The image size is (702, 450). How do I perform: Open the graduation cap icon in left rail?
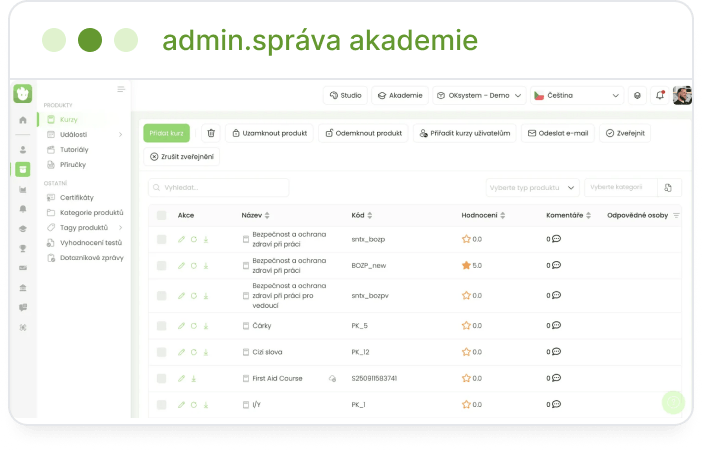[x=23, y=228]
